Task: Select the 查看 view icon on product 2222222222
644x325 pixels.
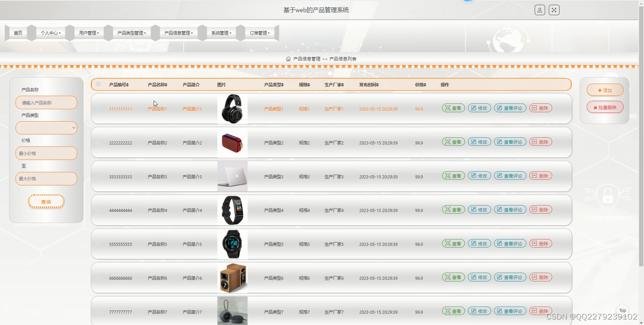Action: coord(453,142)
